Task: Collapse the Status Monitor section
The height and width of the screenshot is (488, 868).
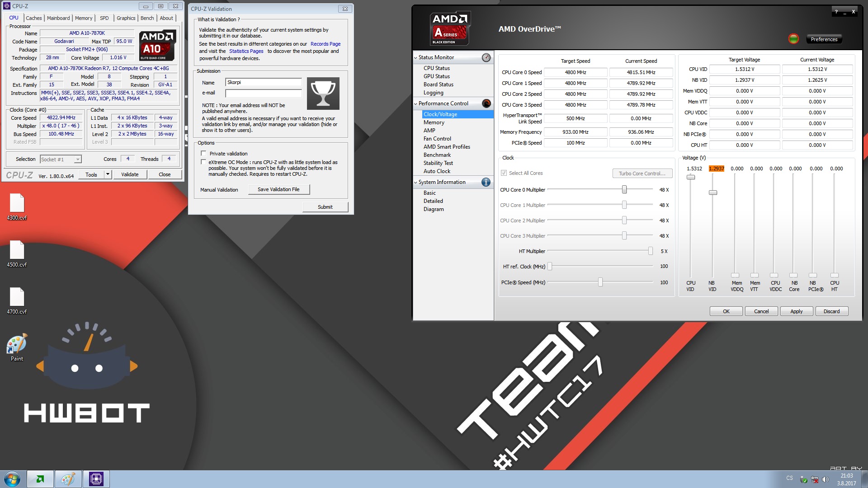Action: [x=416, y=58]
